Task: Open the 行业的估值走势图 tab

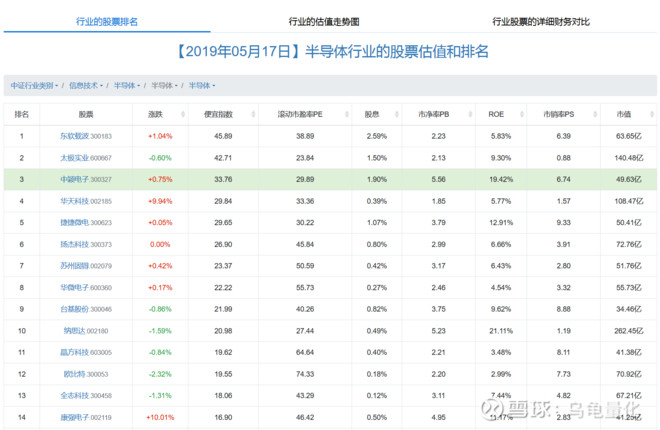Action: (x=324, y=21)
